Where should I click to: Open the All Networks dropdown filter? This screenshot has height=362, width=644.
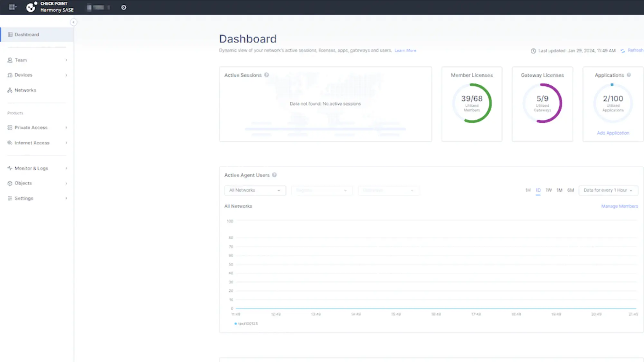coord(255,190)
